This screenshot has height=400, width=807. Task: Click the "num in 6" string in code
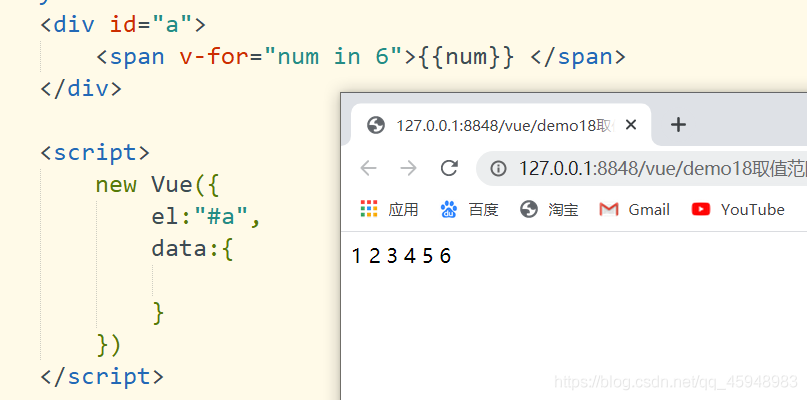(x=332, y=57)
